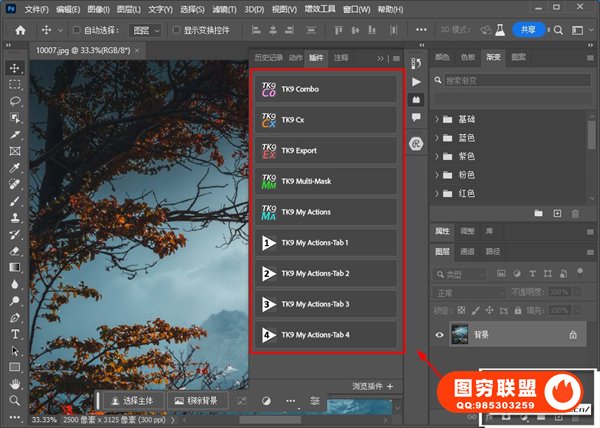Expand the 基础 gradient folder
This screenshot has height=428, width=600.
click(437, 119)
